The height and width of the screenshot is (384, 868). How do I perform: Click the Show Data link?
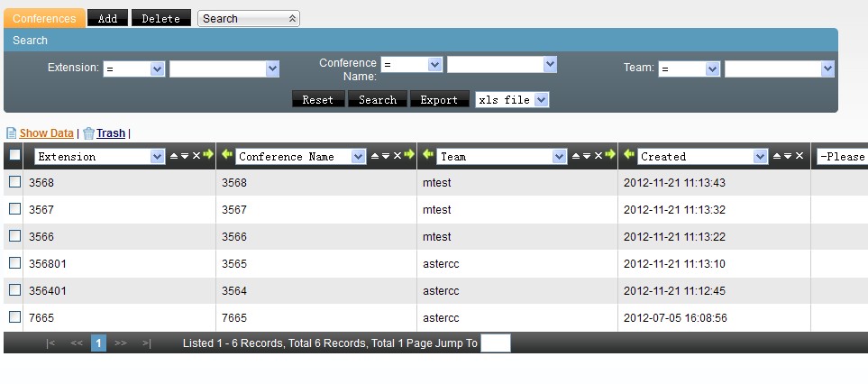(46, 133)
